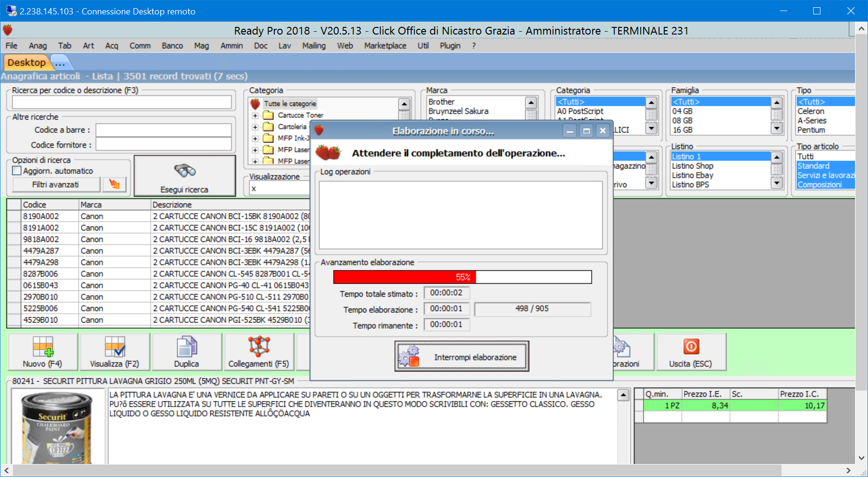Click the strawberry icon beside Tutte le categorie

[255, 104]
